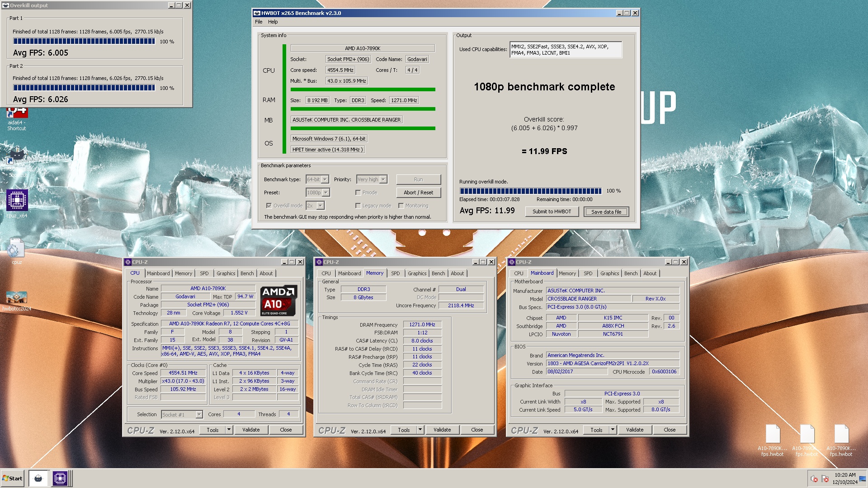Open the cpuz file on desktop
The height and width of the screenshot is (488, 868).
pyautogui.click(x=17, y=251)
